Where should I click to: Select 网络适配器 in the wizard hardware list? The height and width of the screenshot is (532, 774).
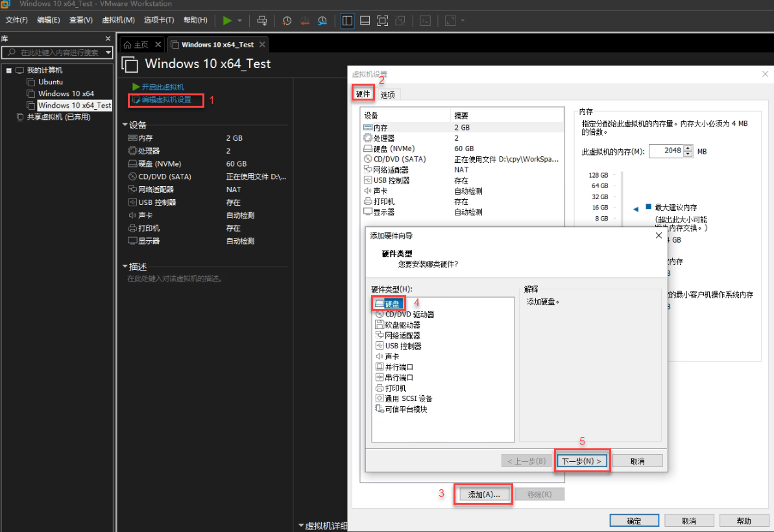[398, 335]
